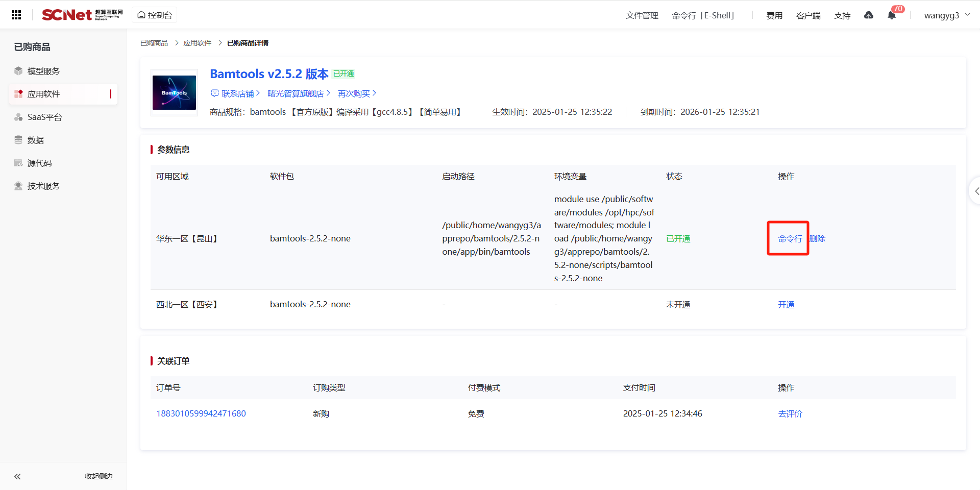Click the SaaS平台 sidebar icon
The image size is (980, 490).
(x=18, y=117)
